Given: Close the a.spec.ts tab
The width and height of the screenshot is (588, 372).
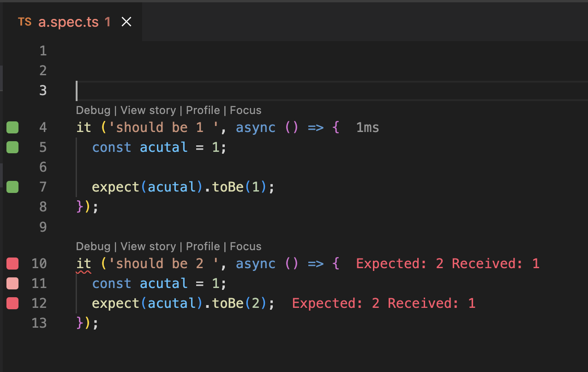Looking at the screenshot, I should (x=126, y=21).
